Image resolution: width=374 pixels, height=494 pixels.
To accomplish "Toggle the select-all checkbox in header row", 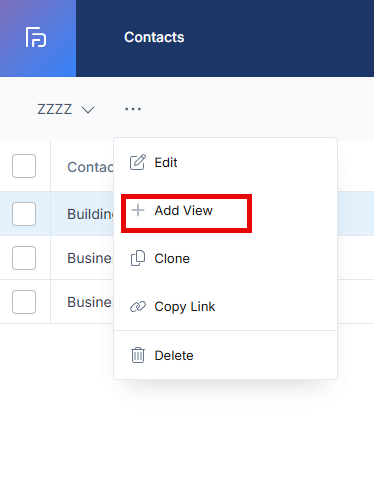I will click(x=24, y=166).
